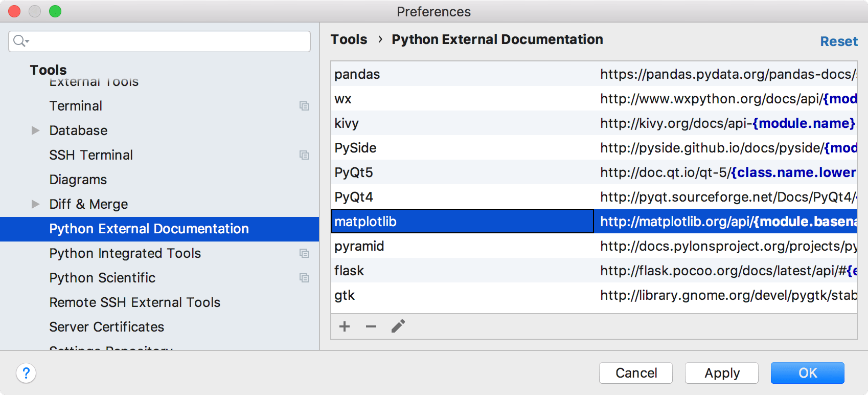The height and width of the screenshot is (395, 868).
Task: Expand the Database tree node
Action: [x=35, y=130]
